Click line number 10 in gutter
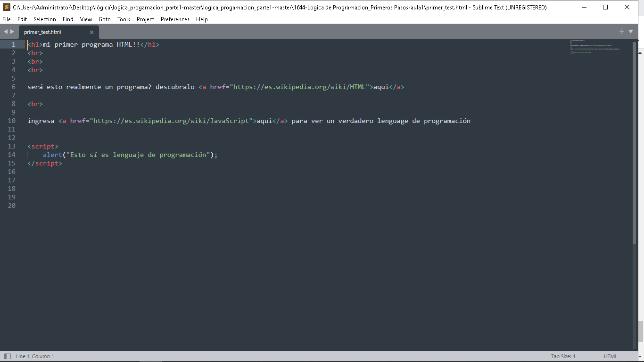Image resolution: width=644 pixels, height=362 pixels. click(x=12, y=121)
